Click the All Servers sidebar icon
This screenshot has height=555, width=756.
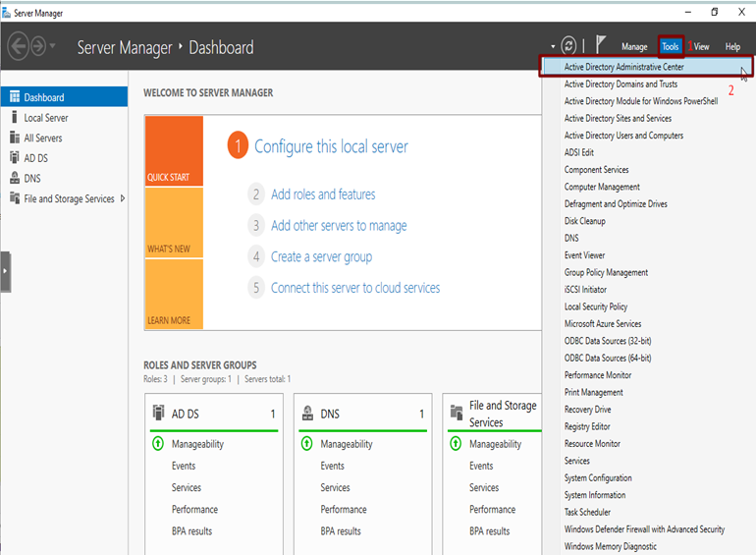pyautogui.click(x=15, y=138)
